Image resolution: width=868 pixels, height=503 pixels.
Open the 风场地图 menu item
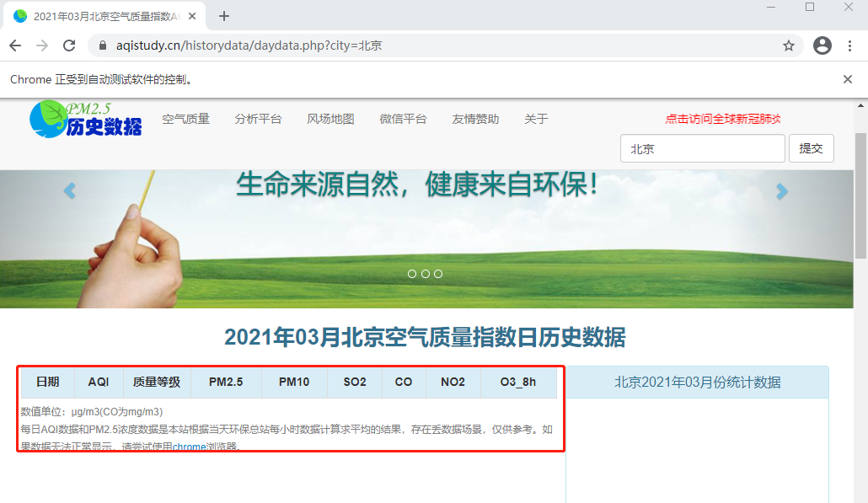click(x=330, y=119)
